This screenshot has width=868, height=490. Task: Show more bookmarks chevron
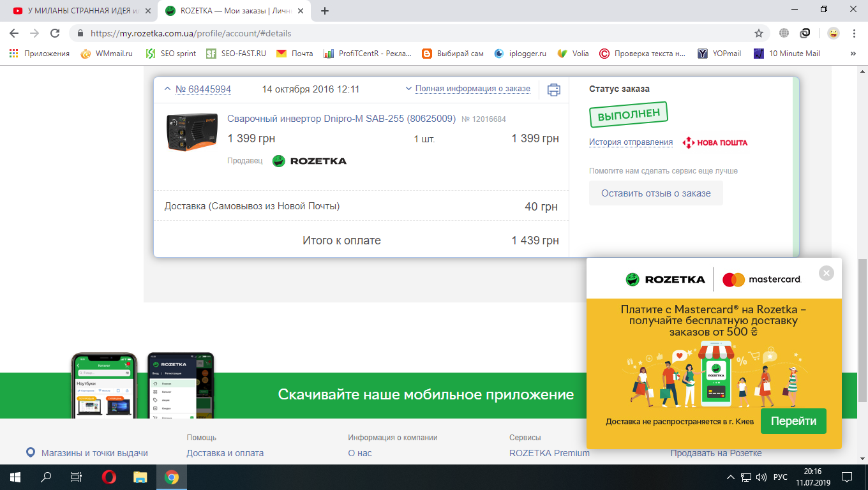853,54
